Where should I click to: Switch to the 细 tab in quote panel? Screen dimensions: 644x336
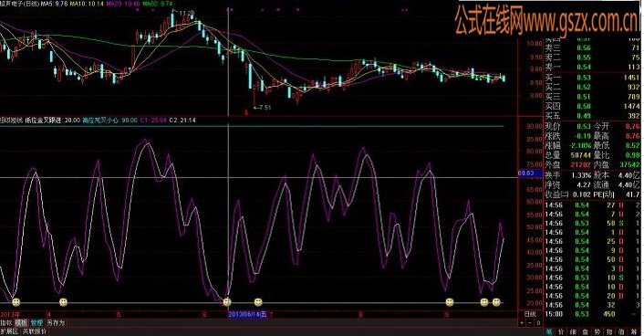[574, 331]
